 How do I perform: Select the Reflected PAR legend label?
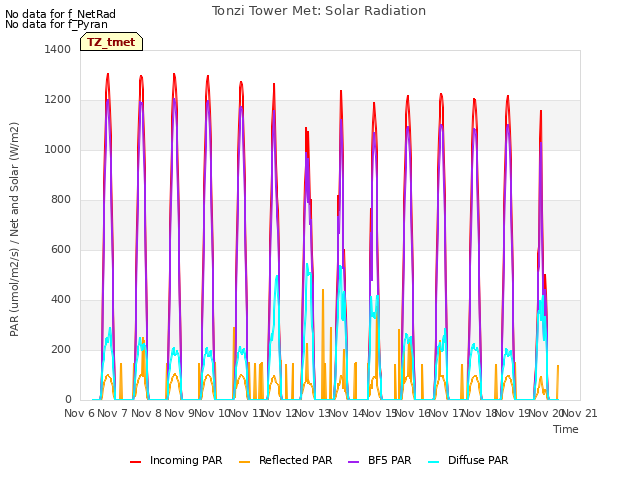click(296, 460)
